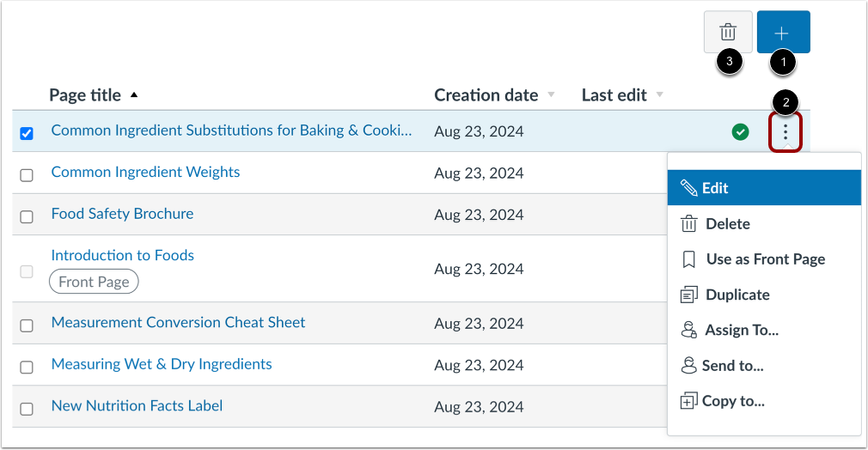Click the green published checkmark icon

[740, 132]
